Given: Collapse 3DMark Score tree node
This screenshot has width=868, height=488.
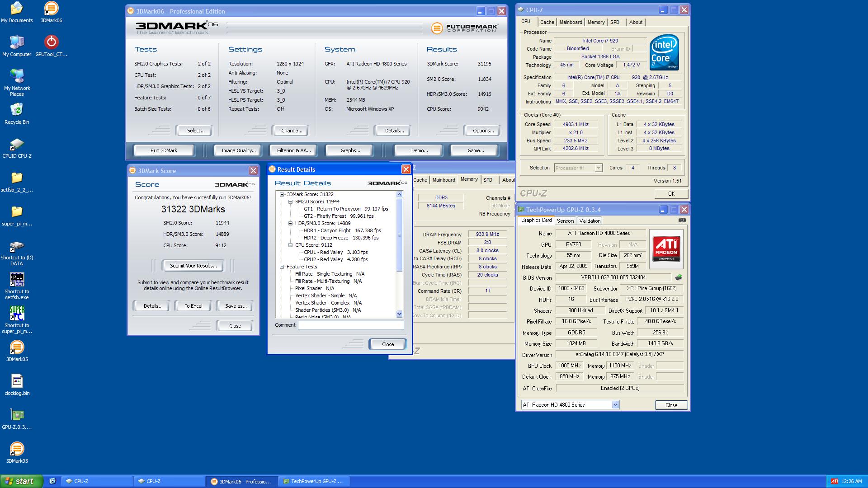Looking at the screenshot, I should [282, 194].
